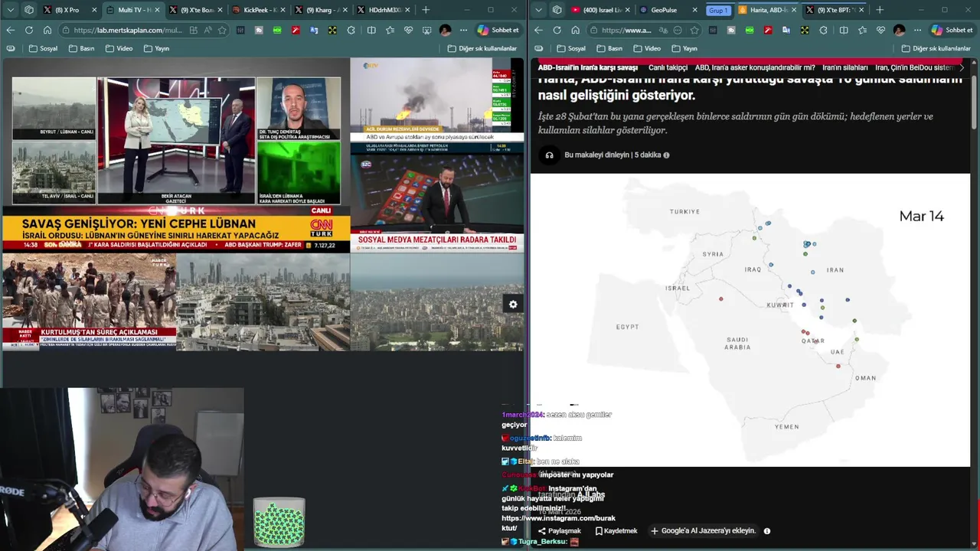Screen dimensions: 980x551
Task: Open favorites list icon in left browser
Action: pyautogui.click(x=390, y=30)
